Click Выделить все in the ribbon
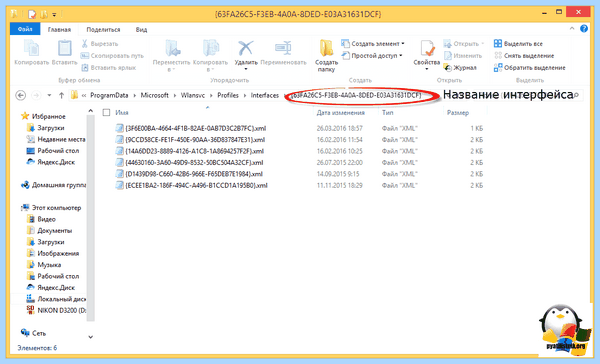Screen dimensions: 600x364 tap(518, 44)
